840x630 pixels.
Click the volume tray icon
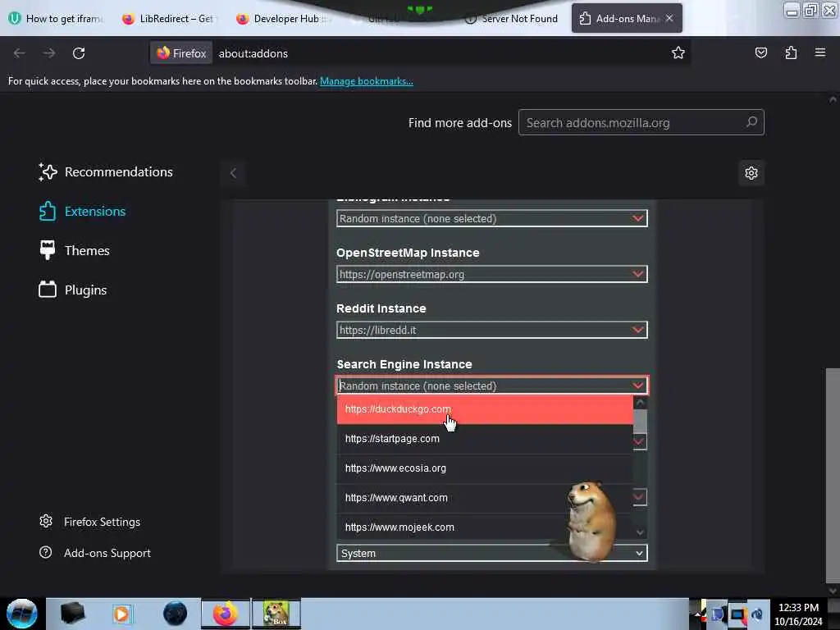pos(757,614)
